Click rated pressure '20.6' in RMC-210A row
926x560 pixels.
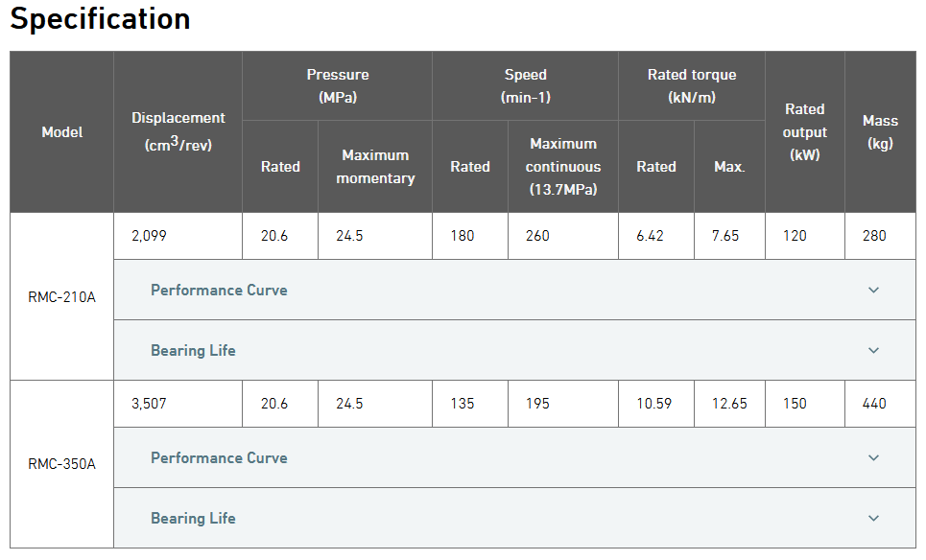274,236
